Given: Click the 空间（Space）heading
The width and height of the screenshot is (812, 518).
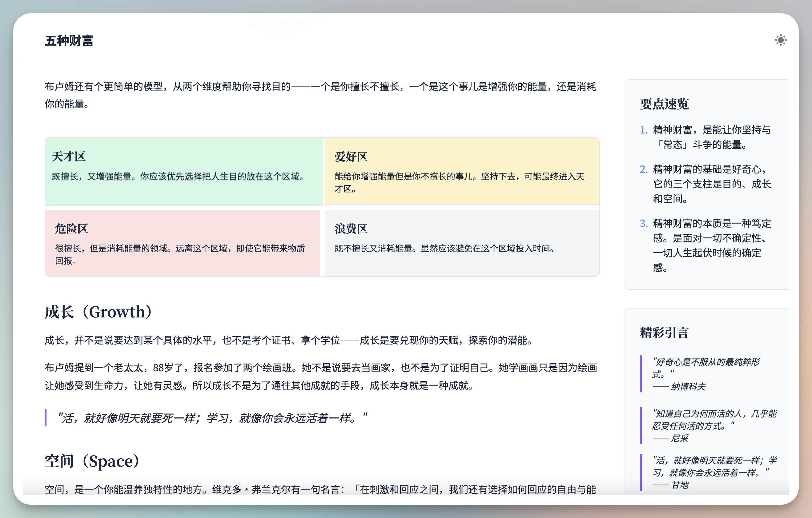Looking at the screenshot, I should tap(92, 461).
